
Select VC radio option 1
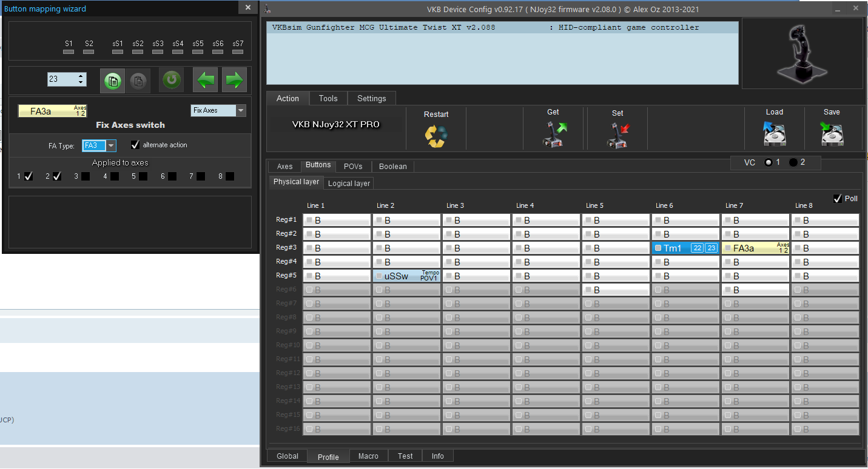(769, 162)
